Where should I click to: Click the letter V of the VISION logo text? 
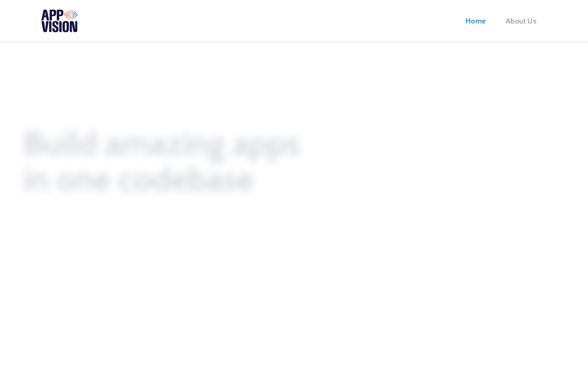45,27
